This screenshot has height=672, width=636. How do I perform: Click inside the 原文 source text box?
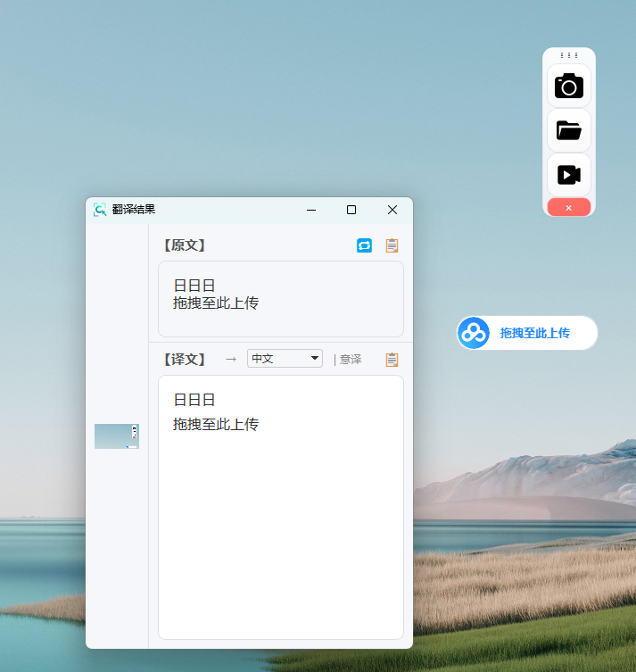tap(281, 299)
